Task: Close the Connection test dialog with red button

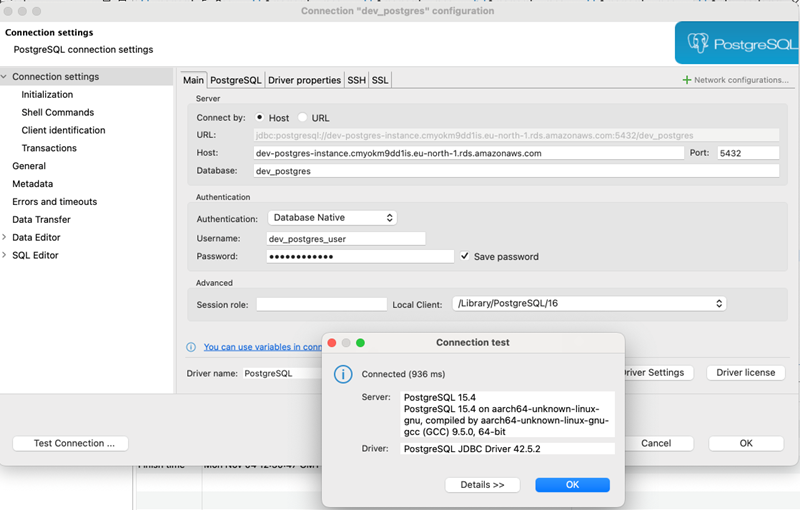Action: coord(332,343)
